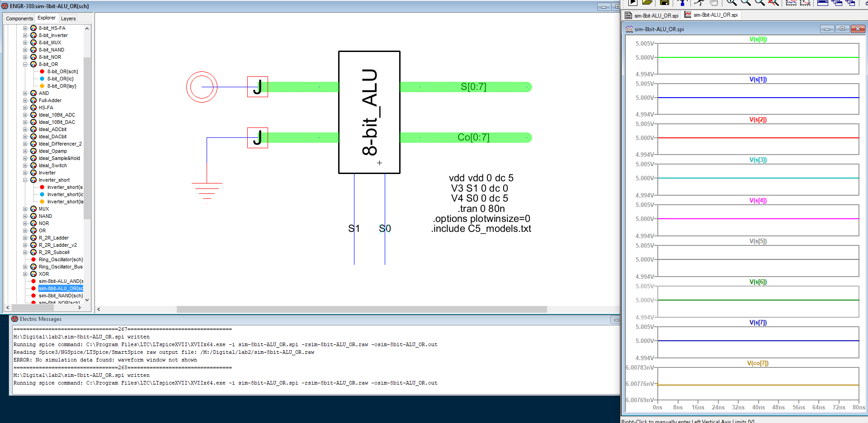Click the 8-bit_MUX cell icon
The width and height of the screenshot is (868, 423).
pos(33,42)
